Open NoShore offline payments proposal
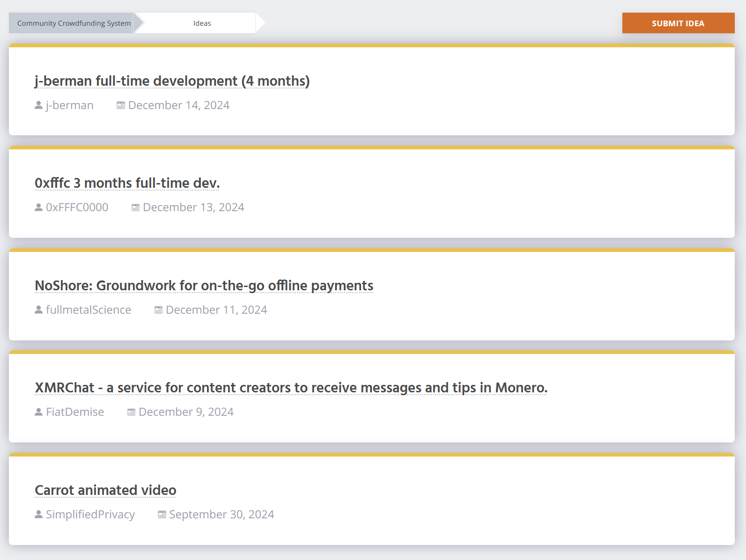The image size is (746, 560). pyautogui.click(x=204, y=286)
